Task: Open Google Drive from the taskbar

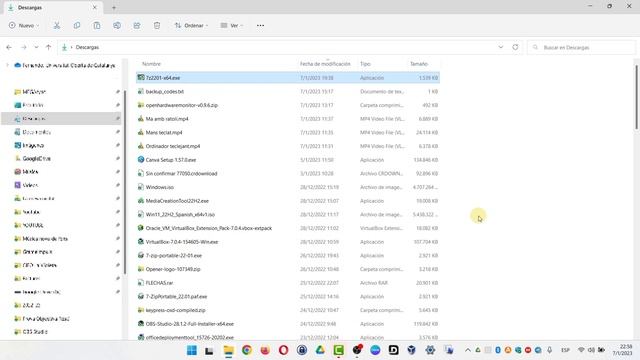Action: coord(320,350)
